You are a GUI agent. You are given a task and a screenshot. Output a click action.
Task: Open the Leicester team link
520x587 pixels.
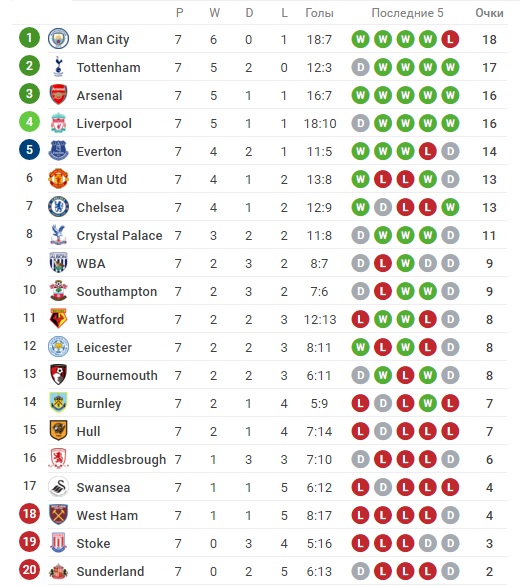click(x=104, y=347)
